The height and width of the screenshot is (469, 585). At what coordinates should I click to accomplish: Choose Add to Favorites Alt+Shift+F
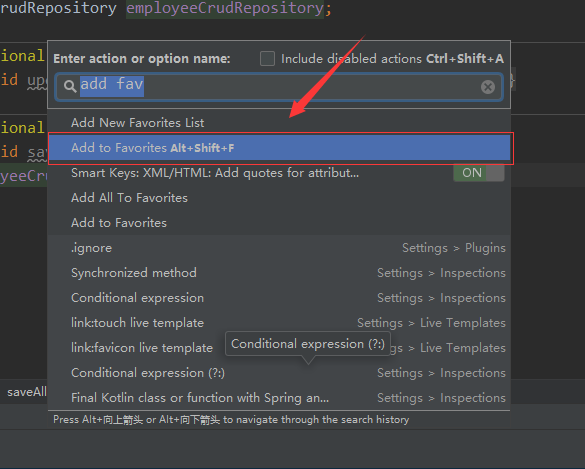click(279, 148)
